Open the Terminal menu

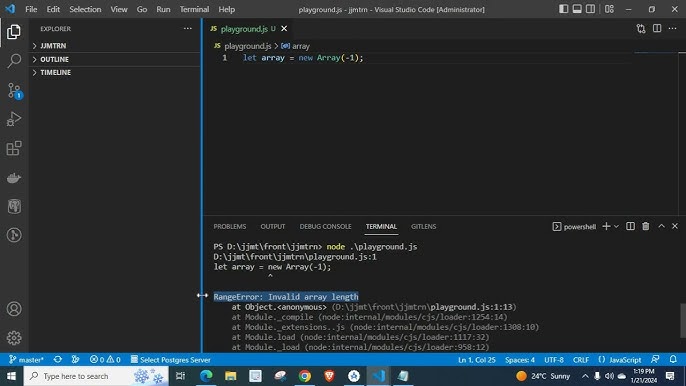point(194,9)
